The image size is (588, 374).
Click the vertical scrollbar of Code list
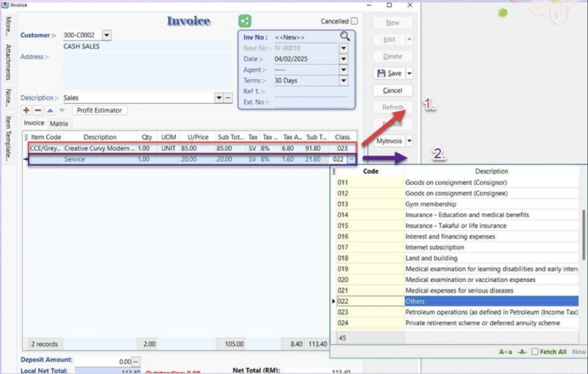click(x=583, y=235)
